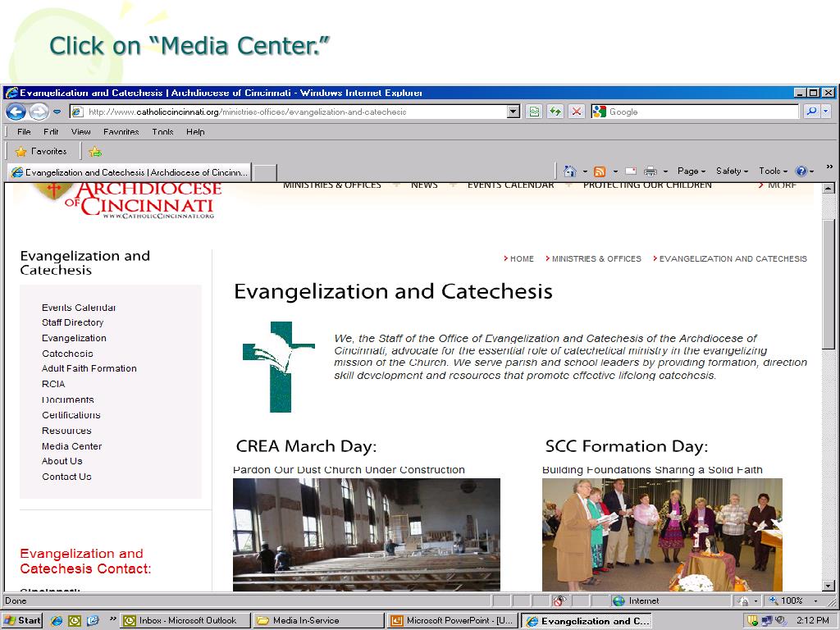Click the Archdiocese of Cincinnati logo
This screenshot has width=840, height=630.
[x=127, y=200]
